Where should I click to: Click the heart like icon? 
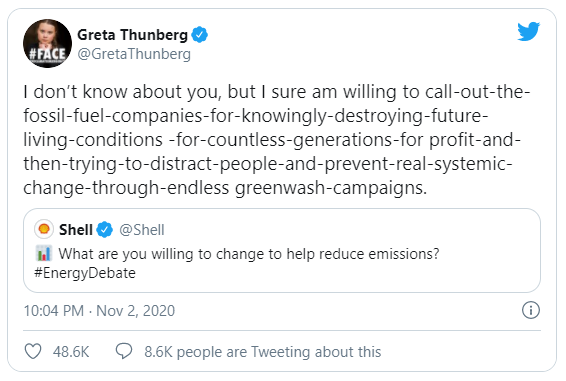[x=33, y=351]
